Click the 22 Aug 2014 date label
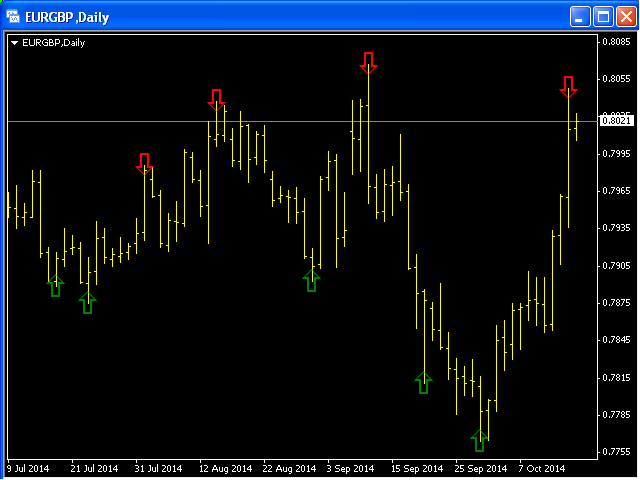 [289, 469]
